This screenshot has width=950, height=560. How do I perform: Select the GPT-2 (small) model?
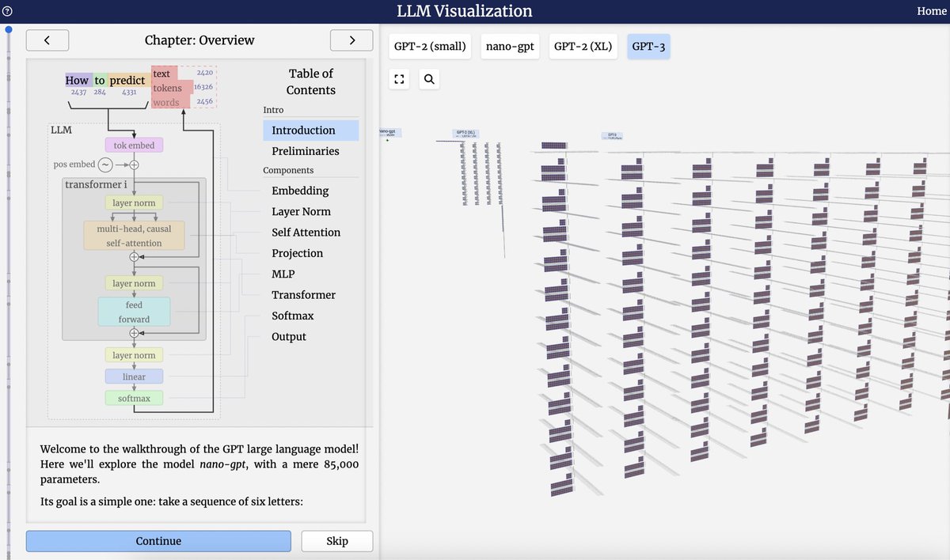(430, 47)
